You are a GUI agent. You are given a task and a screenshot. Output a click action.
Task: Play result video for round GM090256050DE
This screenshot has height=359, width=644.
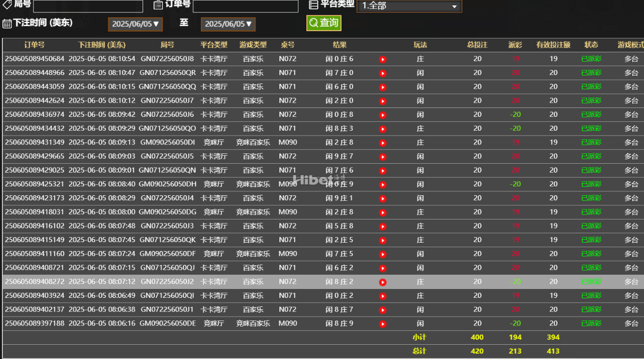click(382, 324)
